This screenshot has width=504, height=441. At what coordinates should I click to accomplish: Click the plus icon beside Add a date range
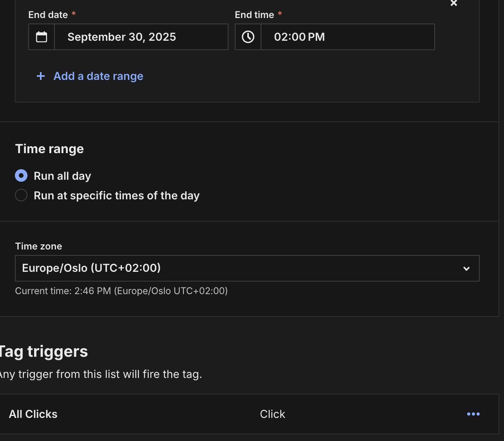pos(41,76)
